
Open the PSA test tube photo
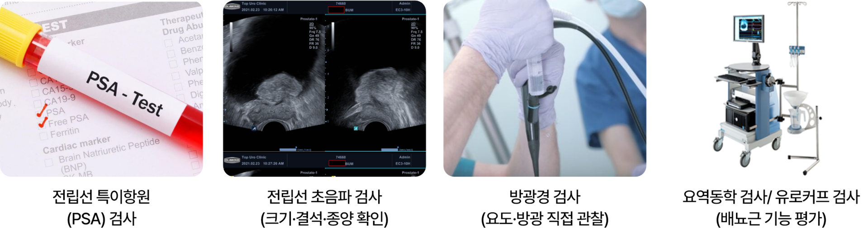point(101,89)
